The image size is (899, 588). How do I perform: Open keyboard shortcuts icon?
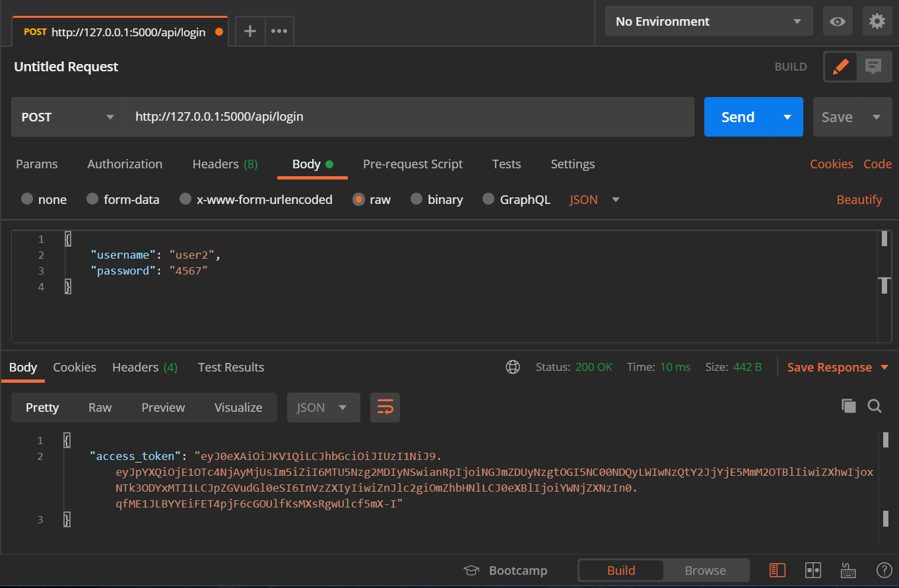click(849, 570)
